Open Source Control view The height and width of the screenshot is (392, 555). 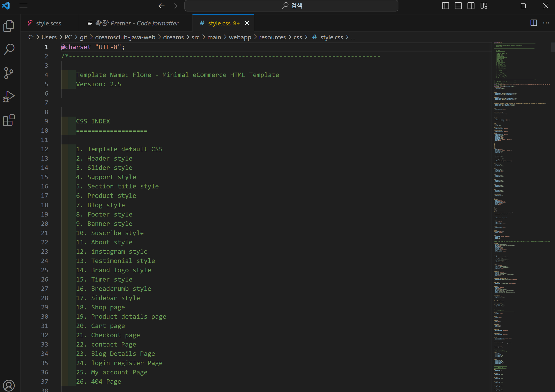9,73
